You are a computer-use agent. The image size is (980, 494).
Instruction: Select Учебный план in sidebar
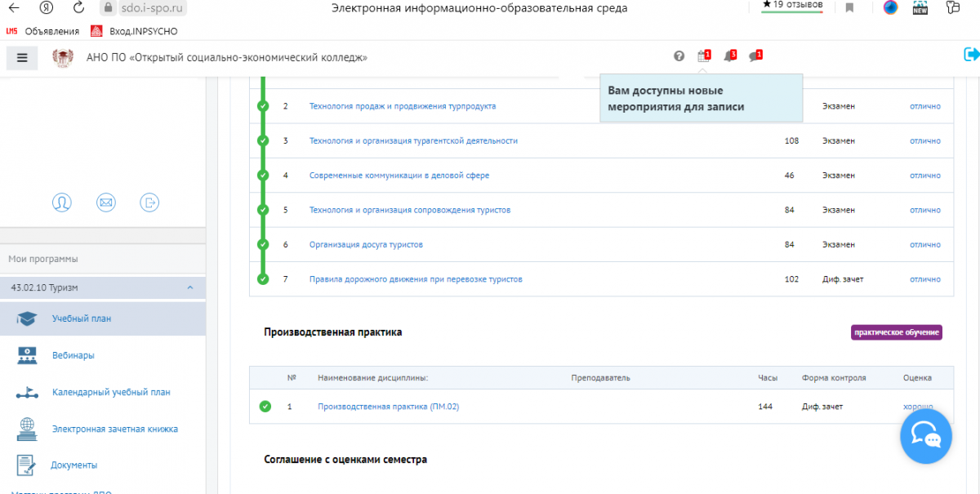click(x=82, y=318)
